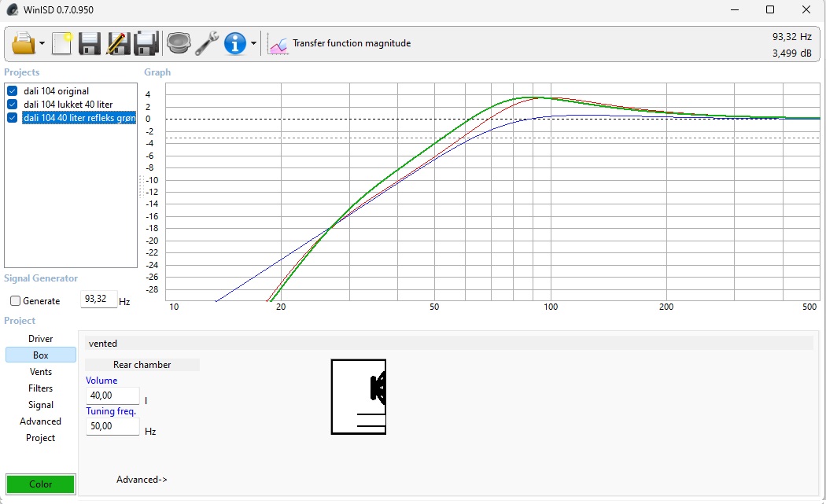Viewport: 826px width, 504px height.
Task: Click the blue Tuning freq. label
Action: [x=111, y=410]
